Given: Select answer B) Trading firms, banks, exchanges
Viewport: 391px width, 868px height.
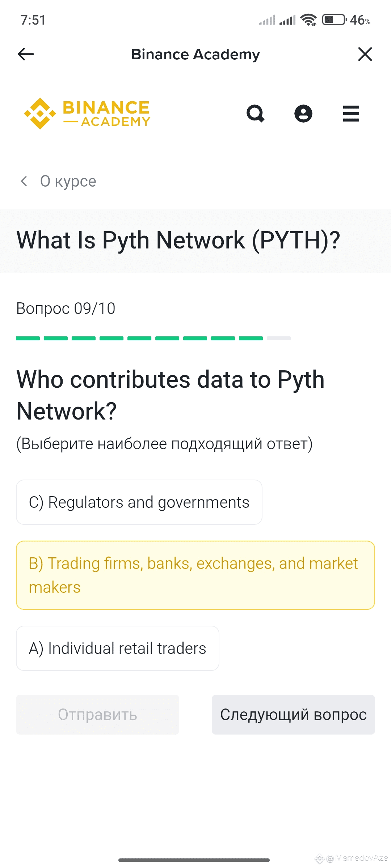Looking at the screenshot, I should pyautogui.click(x=195, y=575).
